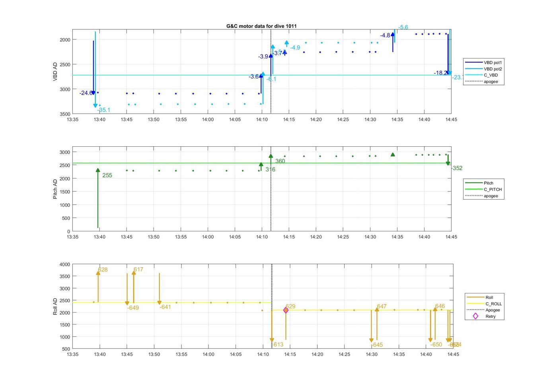Click the 'Pitch AD' y-axis label
The image size is (557, 392).
pyautogui.click(x=55, y=189)
